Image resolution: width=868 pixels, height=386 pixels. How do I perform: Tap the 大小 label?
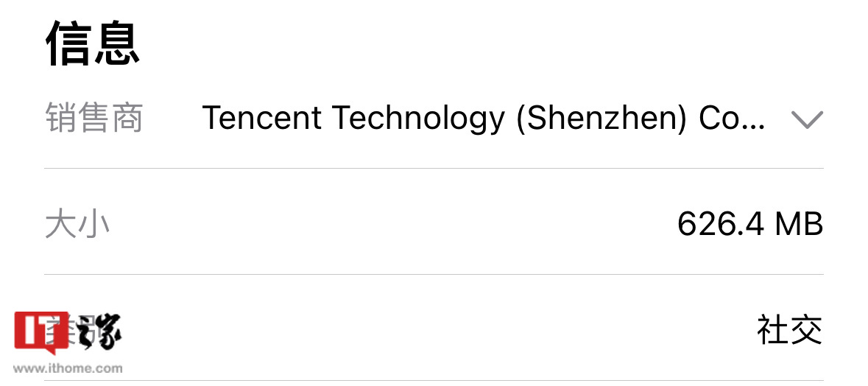[x=77, y=224]
